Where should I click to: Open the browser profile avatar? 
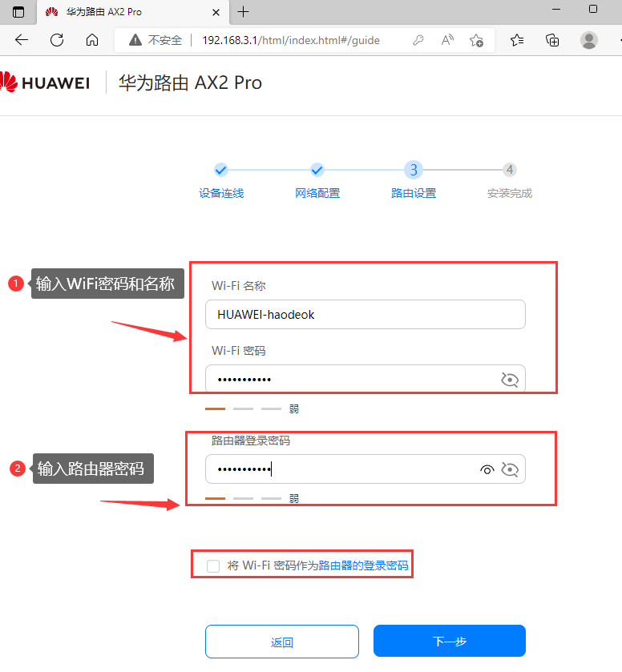(589, 40)
